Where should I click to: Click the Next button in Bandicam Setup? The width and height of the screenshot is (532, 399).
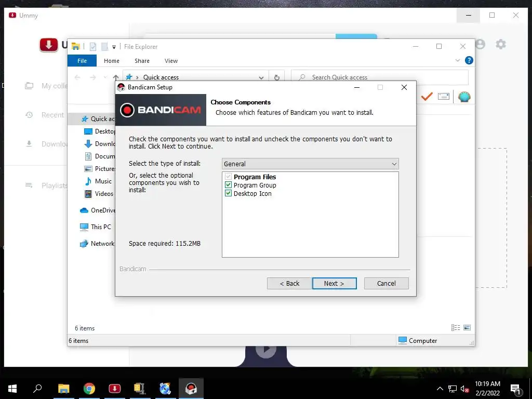(334, 283)
